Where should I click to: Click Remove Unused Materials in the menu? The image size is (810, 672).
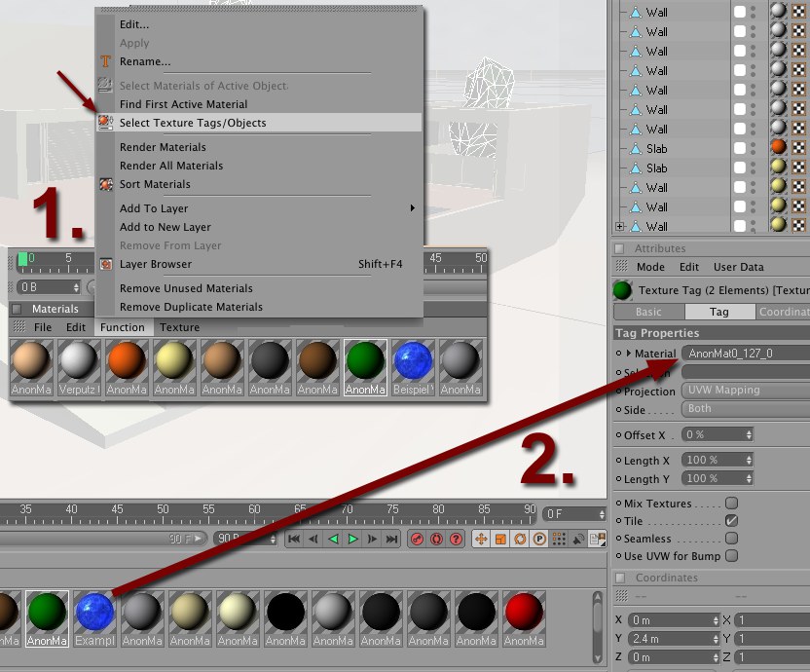186,288
